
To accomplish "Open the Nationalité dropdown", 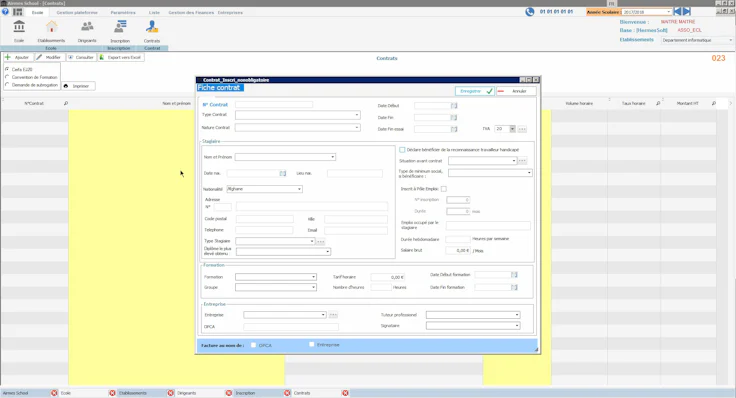I will coord(299,189).
